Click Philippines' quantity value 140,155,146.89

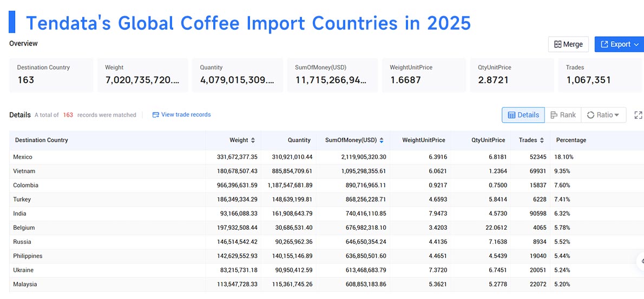point(292,256)
